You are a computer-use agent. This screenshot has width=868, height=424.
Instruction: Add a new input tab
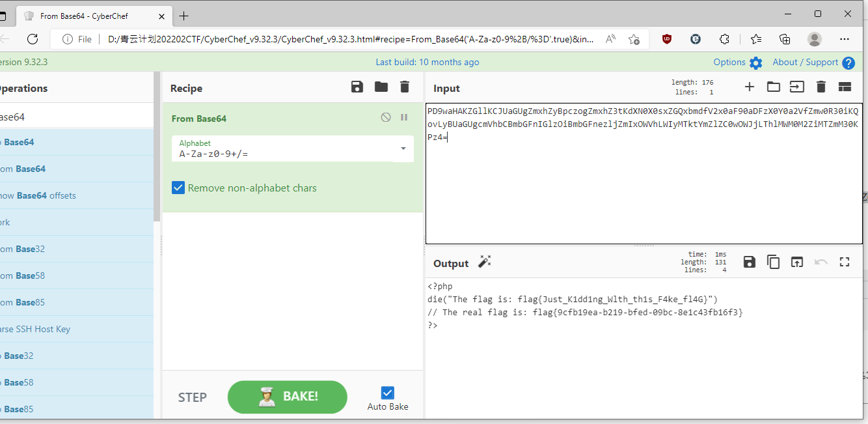[750, 87]
